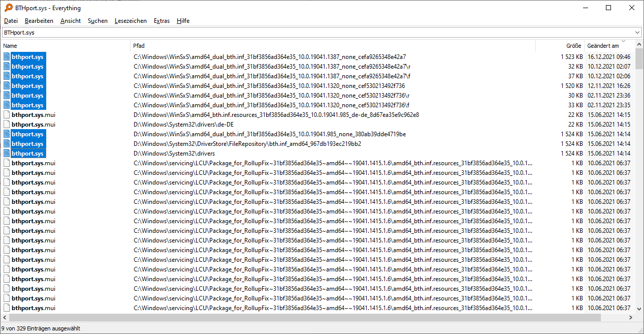Open the Datei menu
This screenshot has width=644, height=334.
click(x=11, y=21)
